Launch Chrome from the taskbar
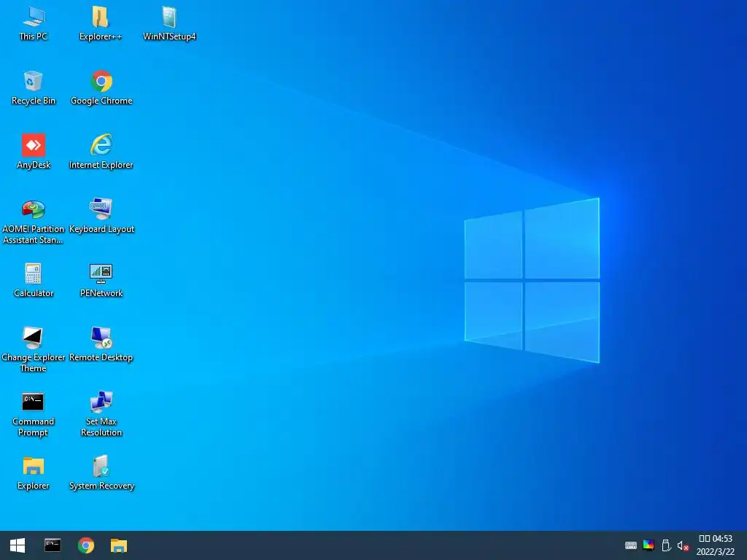747x560 pixels. [86, 545]
